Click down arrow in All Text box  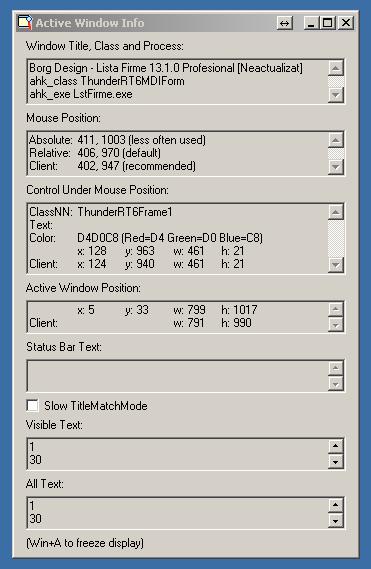pos(336,520)
